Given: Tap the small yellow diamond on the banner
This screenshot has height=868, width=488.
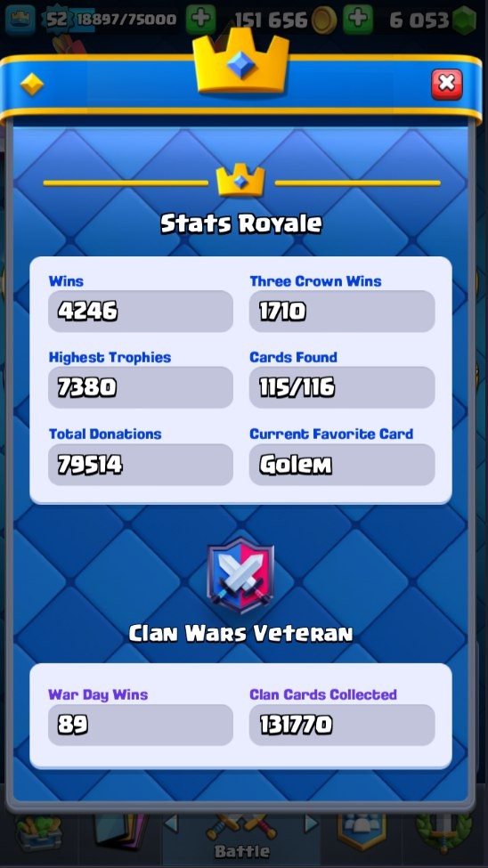Looking at the screenshot, I should click(31, 85).
